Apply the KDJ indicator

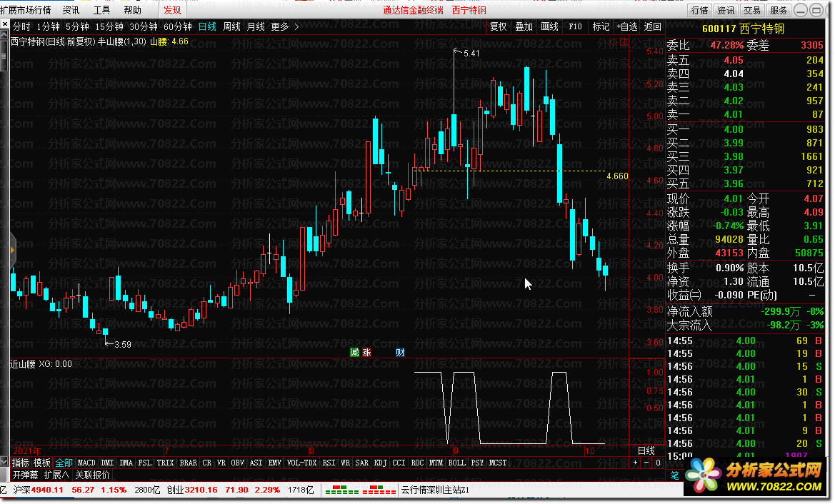coord(380,463)
